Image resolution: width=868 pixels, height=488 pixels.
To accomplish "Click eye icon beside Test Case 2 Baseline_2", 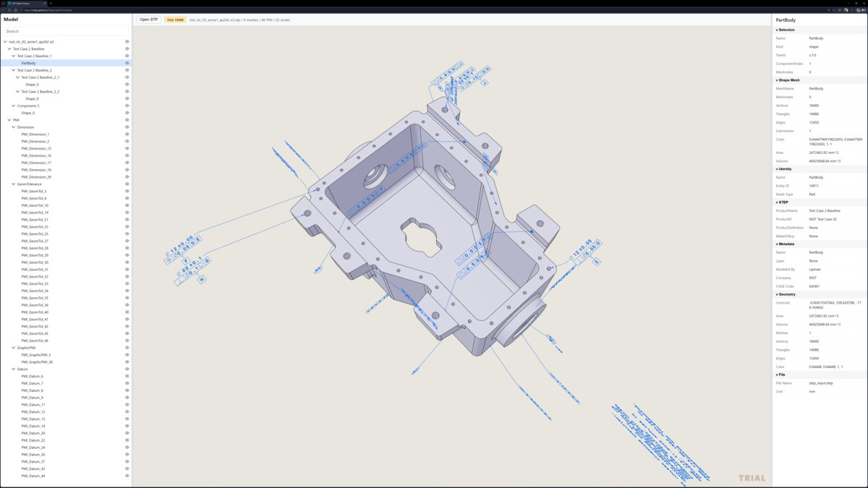I will point(127,70).
